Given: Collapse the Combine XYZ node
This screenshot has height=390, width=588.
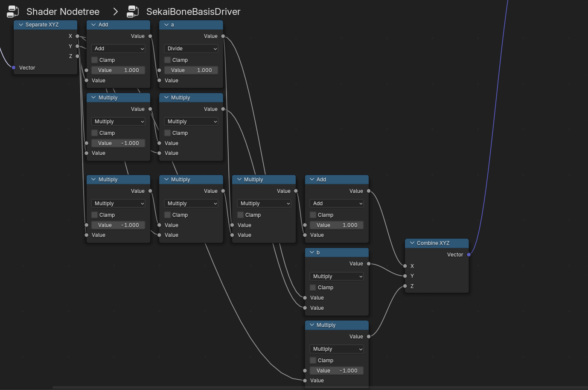Looking at the screenshot, I should point(412,243).
